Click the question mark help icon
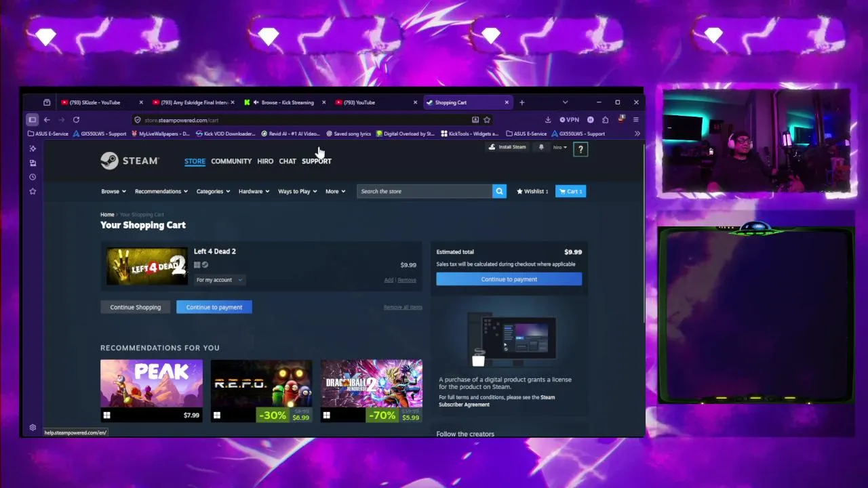 click(580, 149)
